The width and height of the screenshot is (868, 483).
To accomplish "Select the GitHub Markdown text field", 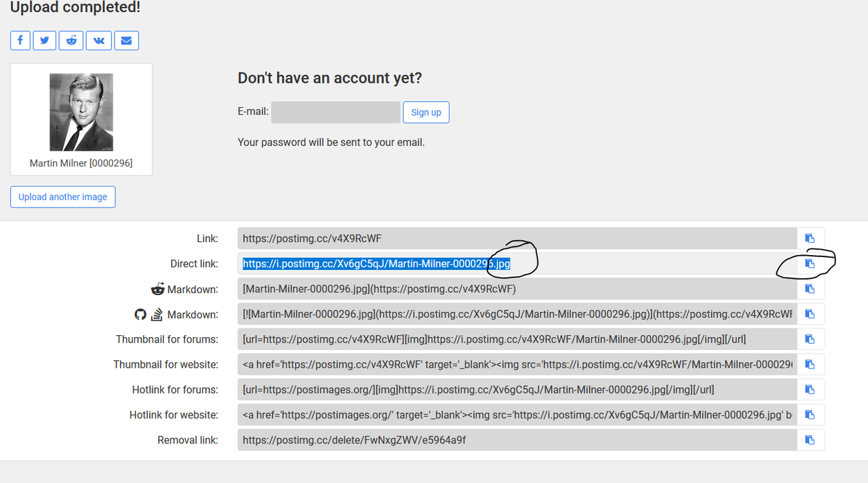I will tap(517, 313).
